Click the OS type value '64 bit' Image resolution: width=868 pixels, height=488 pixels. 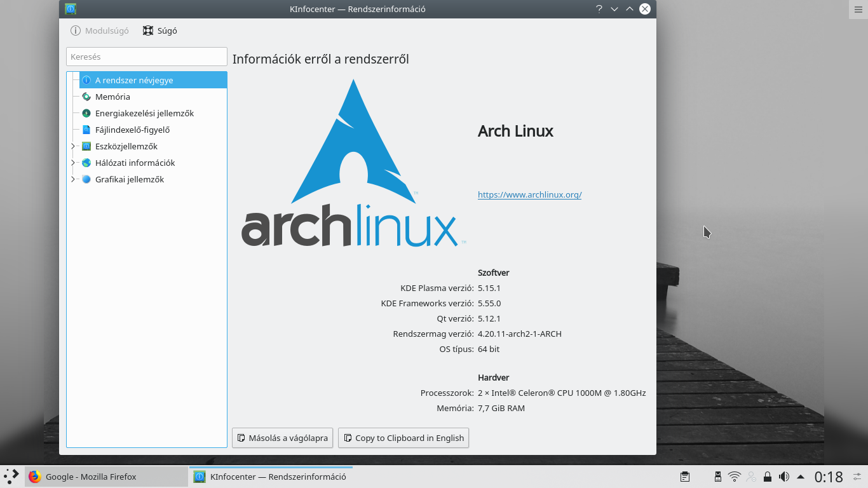(x=489, y=349)
